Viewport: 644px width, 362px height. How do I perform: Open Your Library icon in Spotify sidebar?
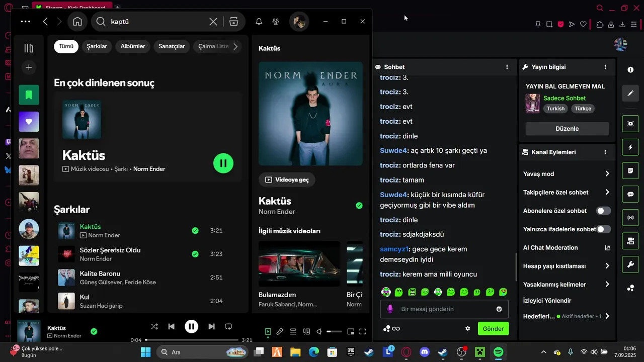(29, 48)
